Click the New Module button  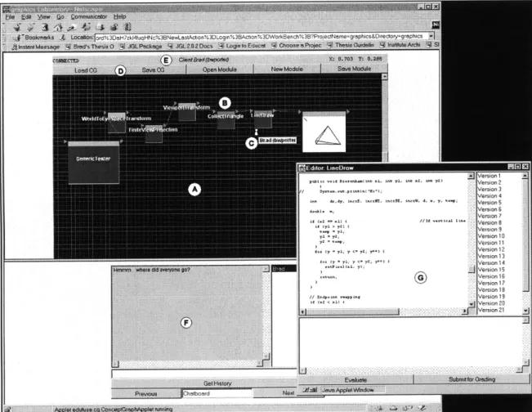[x=287, y=69]
